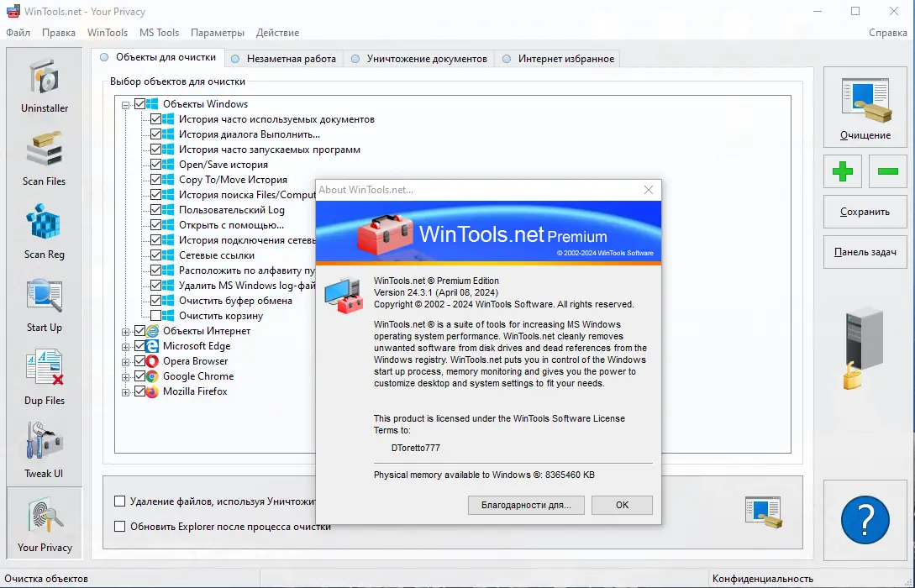The height and width of the screenshot is (588, 915).
Task: Open the Файл menu
Action: coord(18,33)
